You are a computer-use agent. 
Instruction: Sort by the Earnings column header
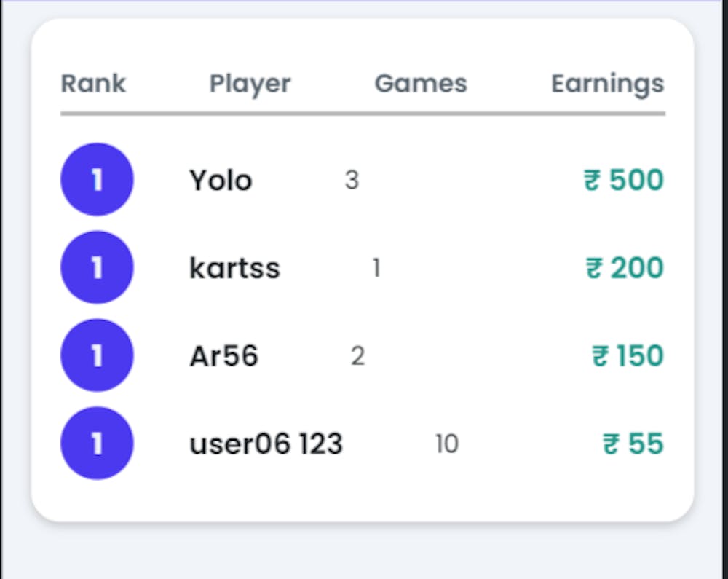pyautogui.click(x=607, y=83)
